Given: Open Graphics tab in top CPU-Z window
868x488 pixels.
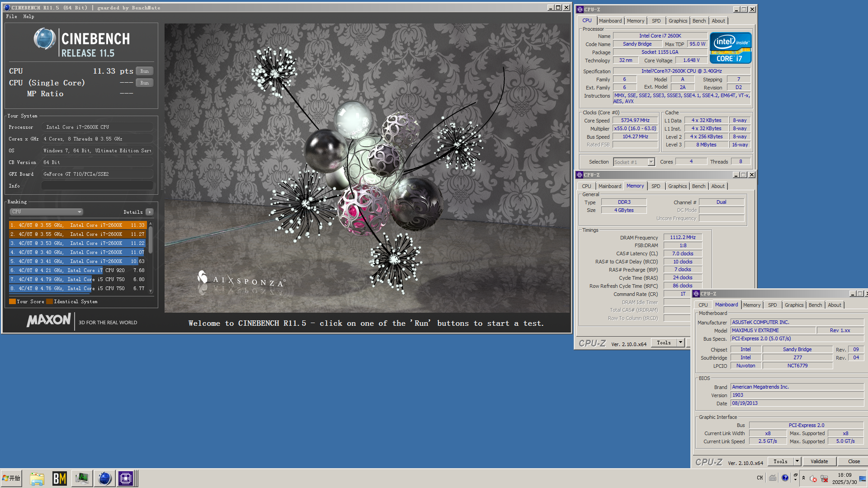Looking at the screenshot, I should (x=678, y=21).
